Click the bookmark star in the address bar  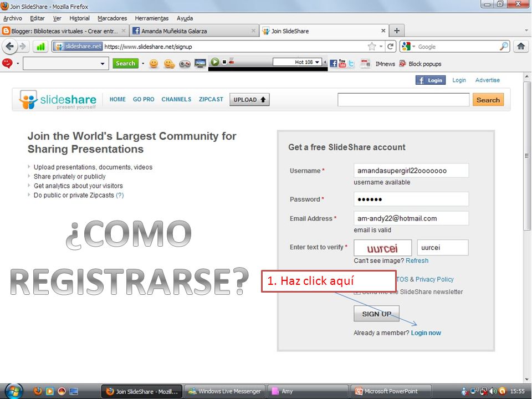pyautogui.click(x=372, y=47)
